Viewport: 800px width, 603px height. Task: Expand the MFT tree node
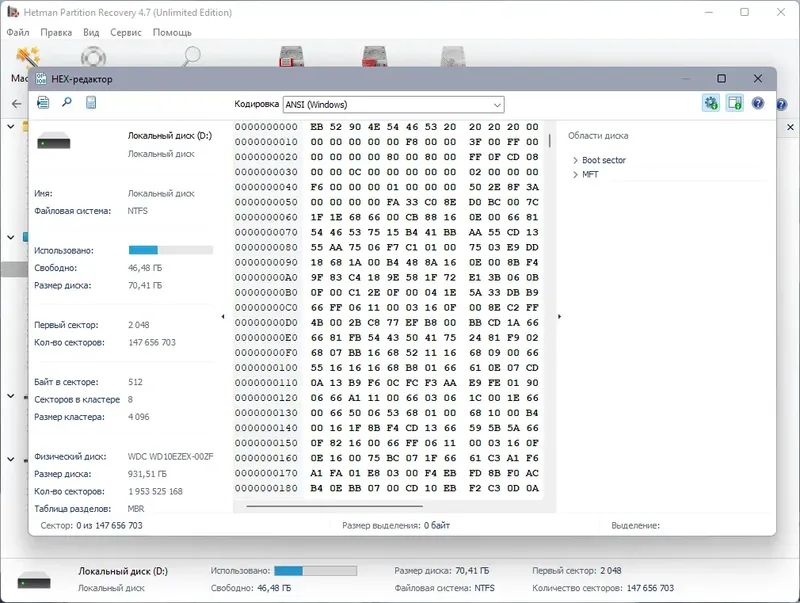click(575, 174)
